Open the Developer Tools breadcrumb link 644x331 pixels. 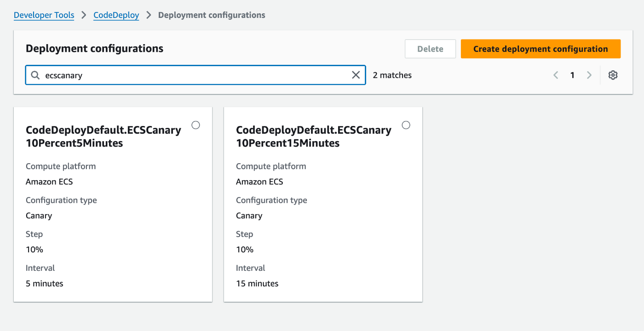(x=44, y=15)
